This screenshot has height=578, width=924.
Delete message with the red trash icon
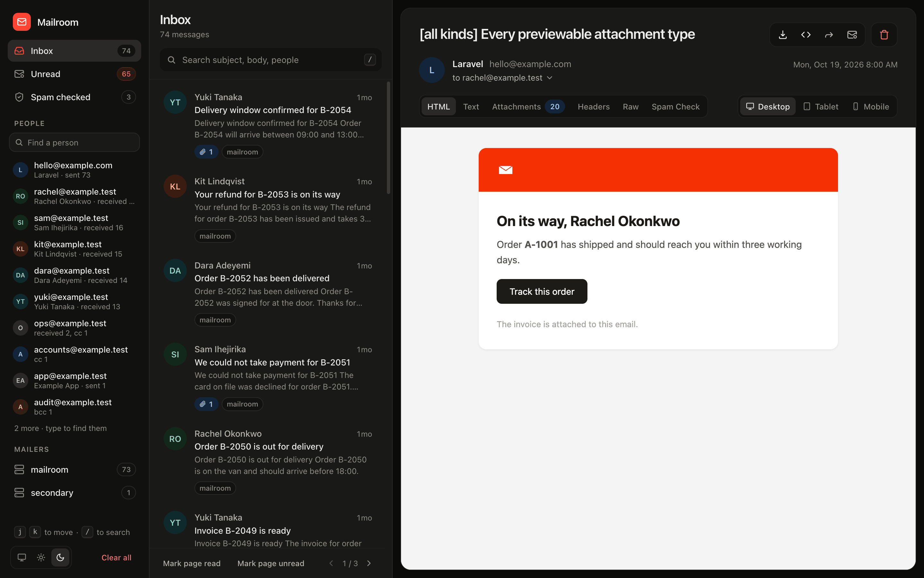point(884,35)
